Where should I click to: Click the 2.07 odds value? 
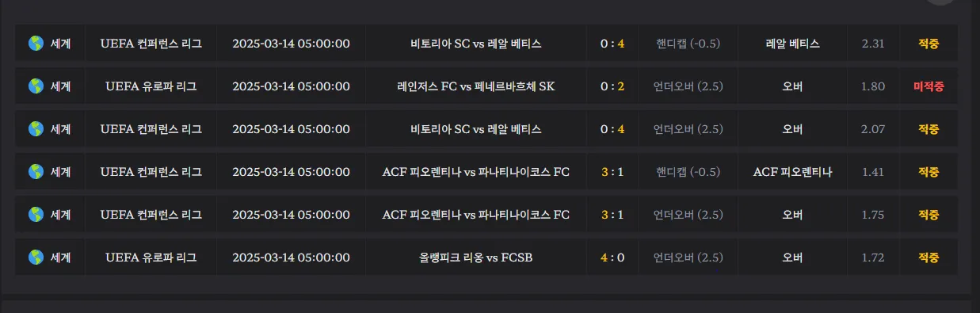[x=873, y=129]
